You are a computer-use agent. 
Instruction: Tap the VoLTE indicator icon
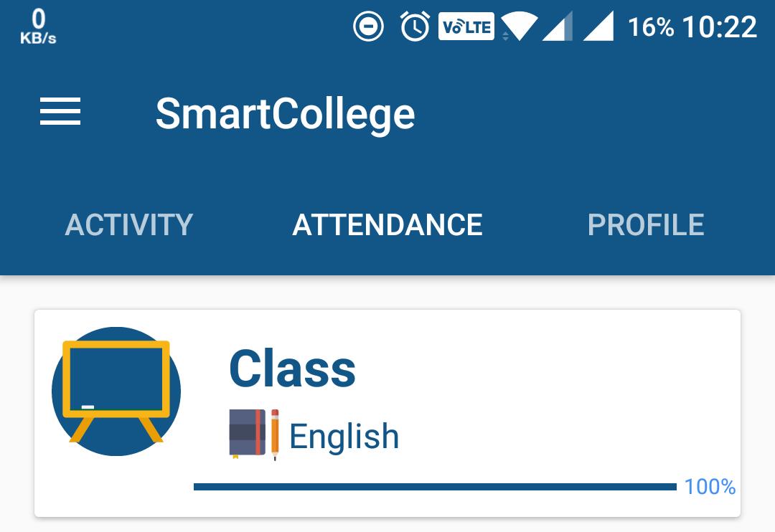466,27
